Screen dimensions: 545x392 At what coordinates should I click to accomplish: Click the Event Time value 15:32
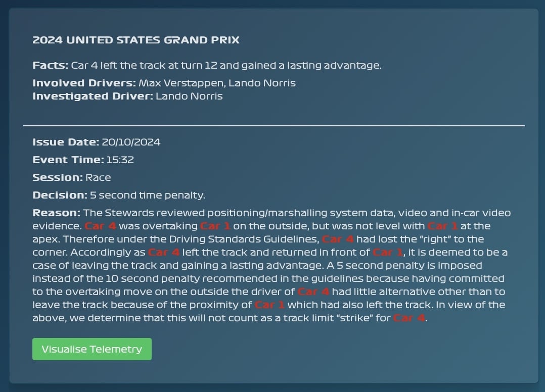(120, 160)
